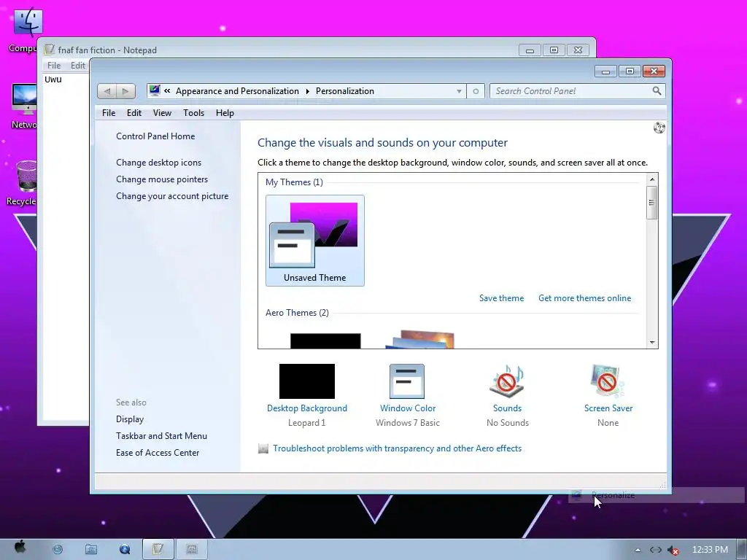Click the Forward navigation arrow

pyautogui.click(x=125, y=91)
